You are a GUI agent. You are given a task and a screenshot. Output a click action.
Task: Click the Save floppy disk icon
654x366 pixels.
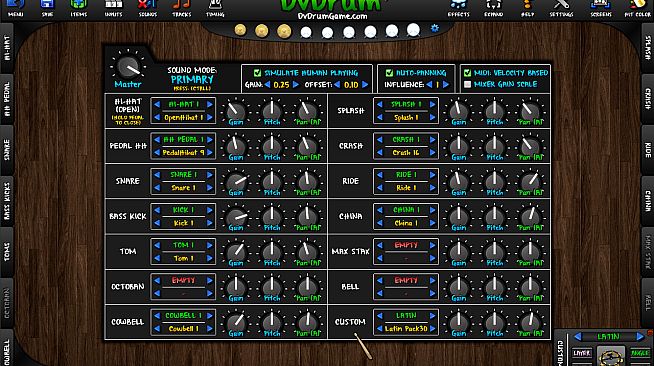(47, 8)
